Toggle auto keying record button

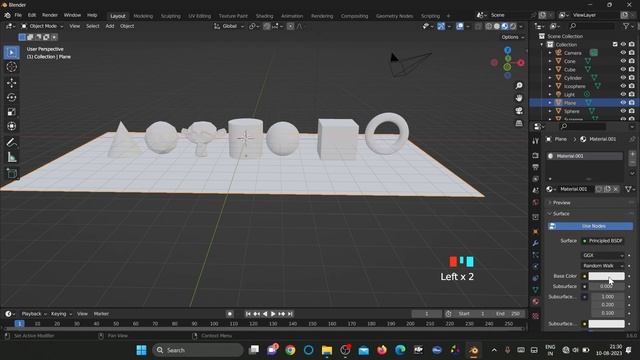230,314
